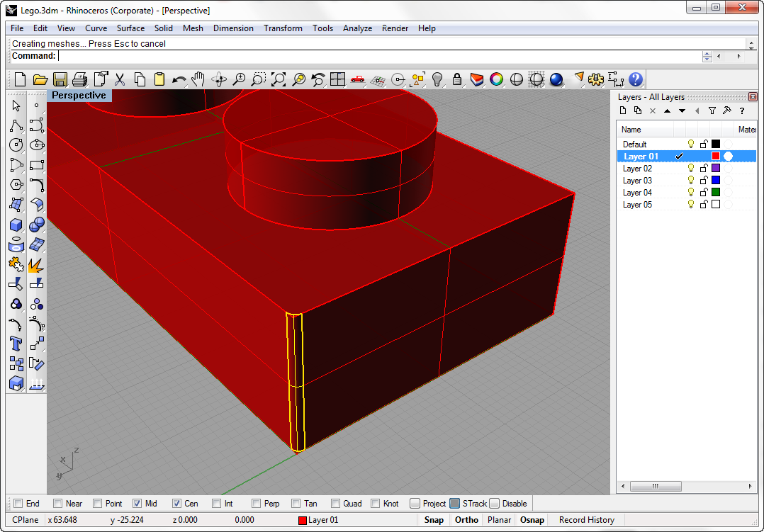The image size is (764, 532).
Task: Enable the End osnap checkbox
Action: click(18, 503)
